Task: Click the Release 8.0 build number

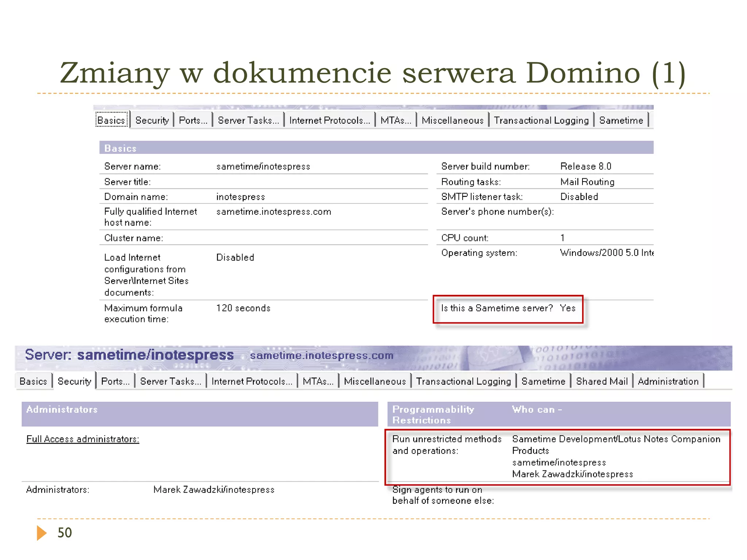Action: coord(586,166)
